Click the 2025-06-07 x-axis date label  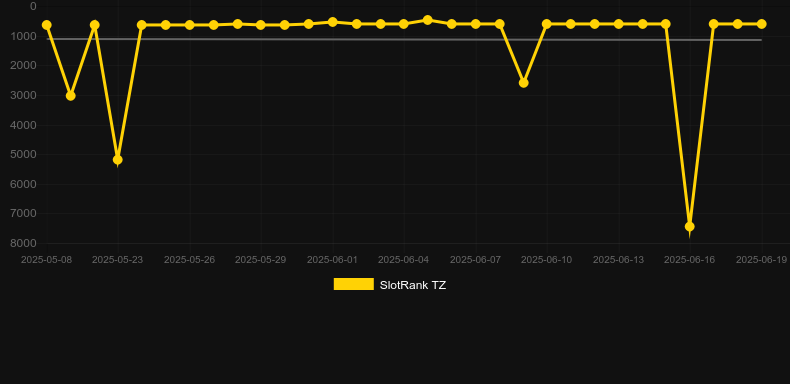tap(476, 260)
